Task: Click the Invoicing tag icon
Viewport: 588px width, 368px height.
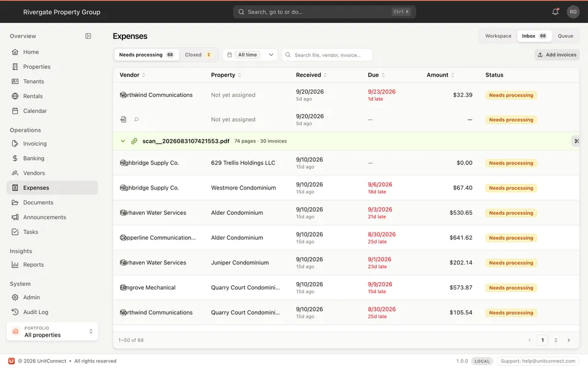Action: [x=15, y=144]
